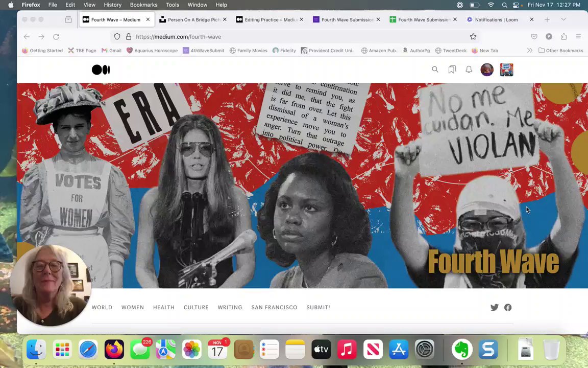The height and width of the screenshot is (368, 588).
Task: Reload the current page in Firefox
Action: click(x=56, y=36)
